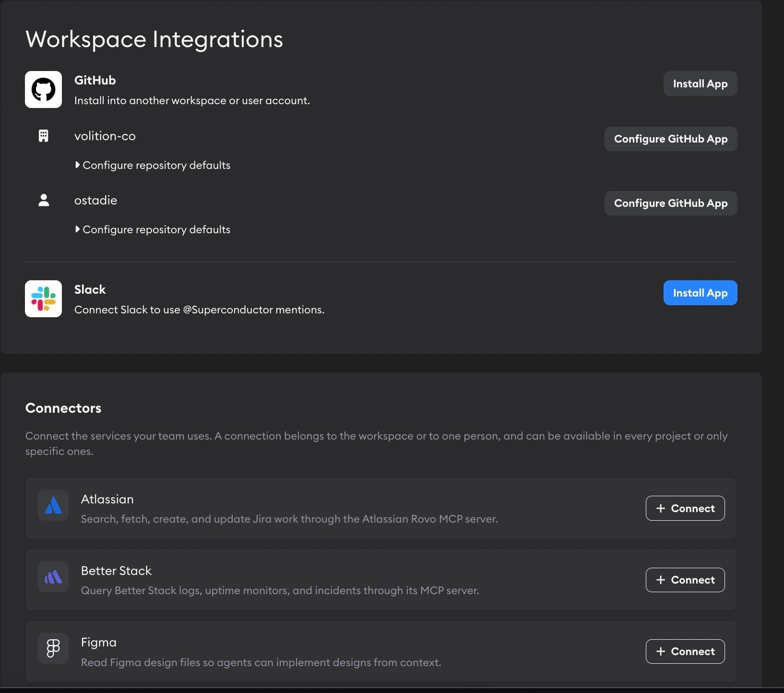Install the Slack app with blue button

click(700, 293)
